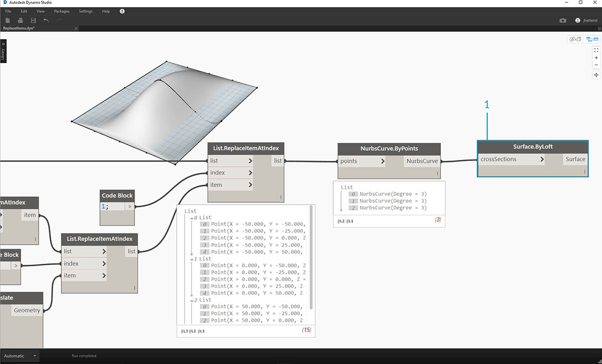This screenshot has height=364, width=602.
Task: Open the Automatic run mode dropdown
Action: click(x=20, y=356)
